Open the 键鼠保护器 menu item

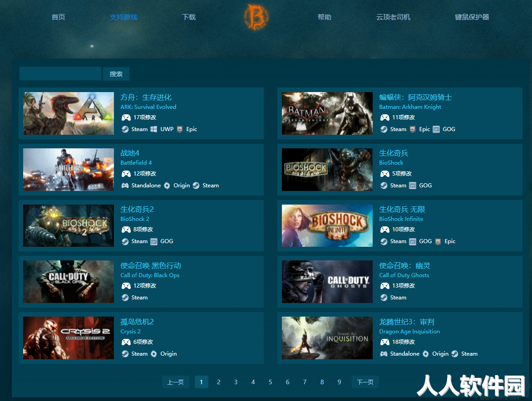tap(472, 17)
